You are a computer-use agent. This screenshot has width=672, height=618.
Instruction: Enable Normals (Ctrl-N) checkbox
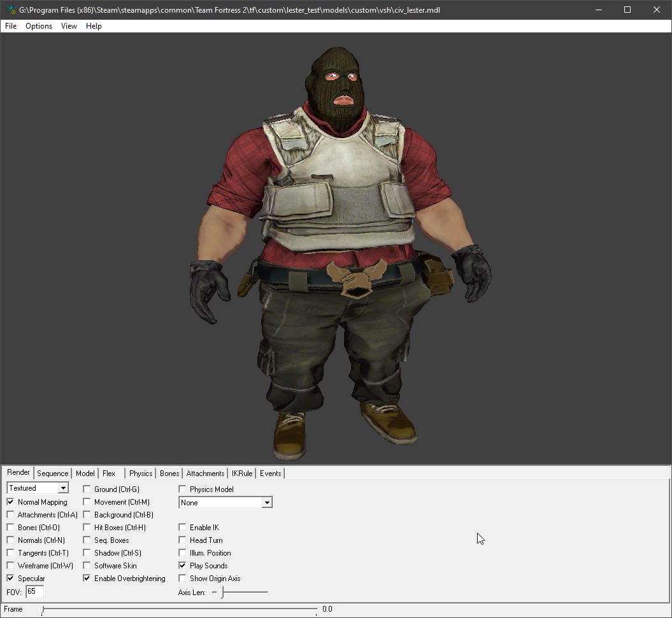point(10,540)
